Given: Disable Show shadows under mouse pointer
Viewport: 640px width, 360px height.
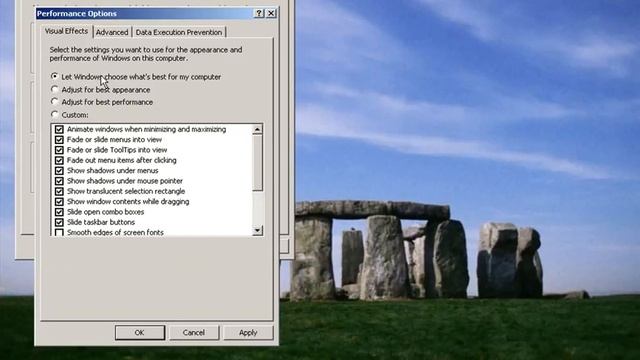Looking at the screenshot, I should click(59, 181).
